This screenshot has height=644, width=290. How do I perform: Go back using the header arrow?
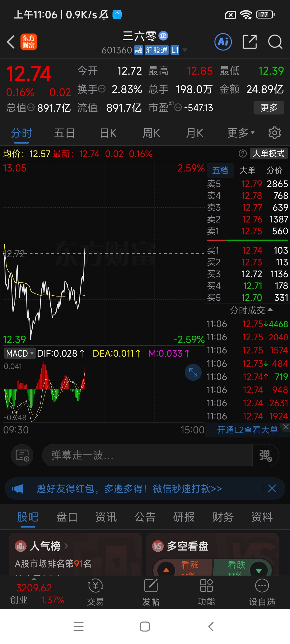tap(11, 42)
